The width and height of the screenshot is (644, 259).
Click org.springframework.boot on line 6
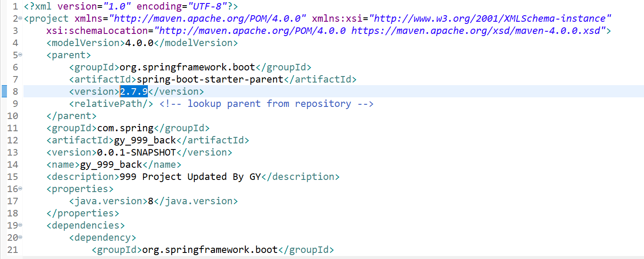187,67
